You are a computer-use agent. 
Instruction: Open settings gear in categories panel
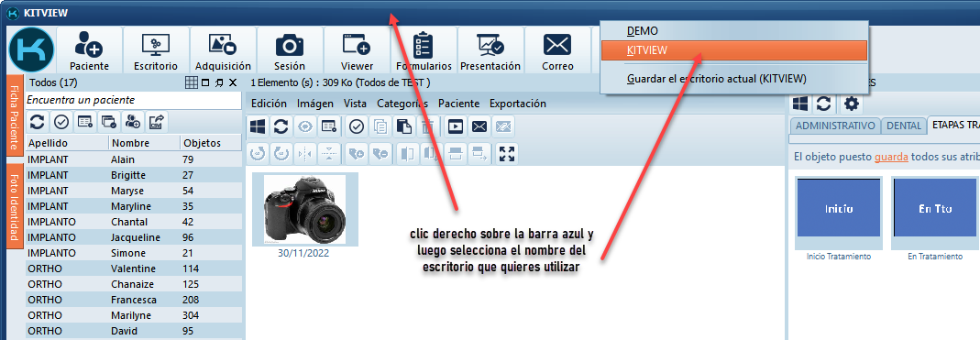coord(852,104)
